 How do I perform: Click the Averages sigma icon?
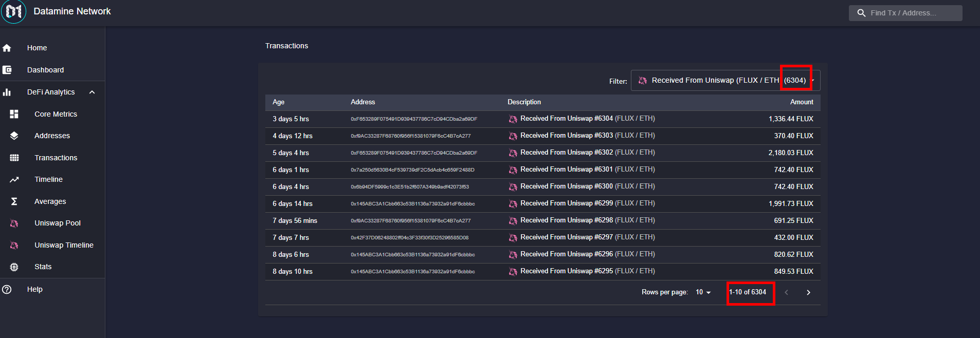[x=14, y=201]
